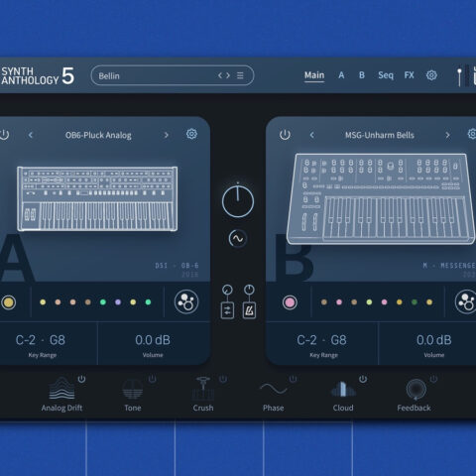Switch to the Main tab
The height and width of the screenshot is (476, 476).
[314, 75]
